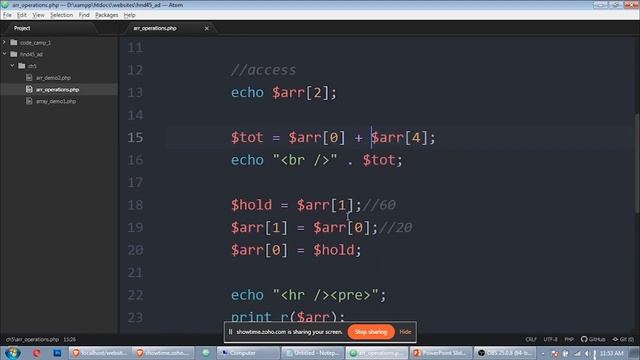Click the green round taskbar icon
The width and height of the screenshot is (640, 360).
coord(206,353)
